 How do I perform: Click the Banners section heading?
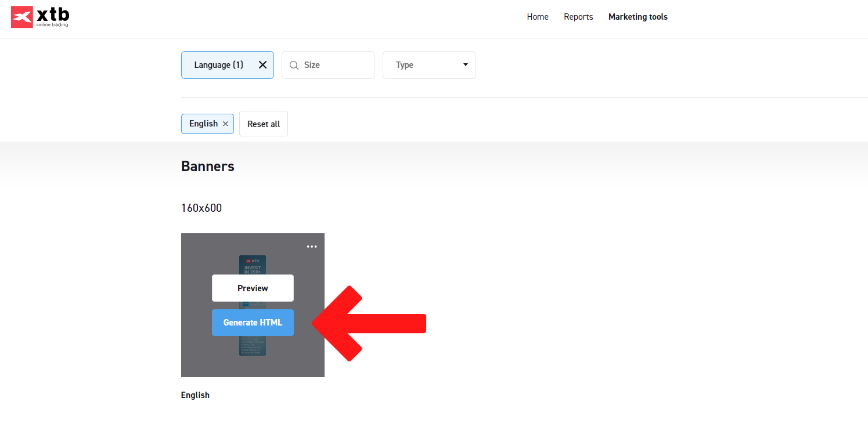click(207, 167)
